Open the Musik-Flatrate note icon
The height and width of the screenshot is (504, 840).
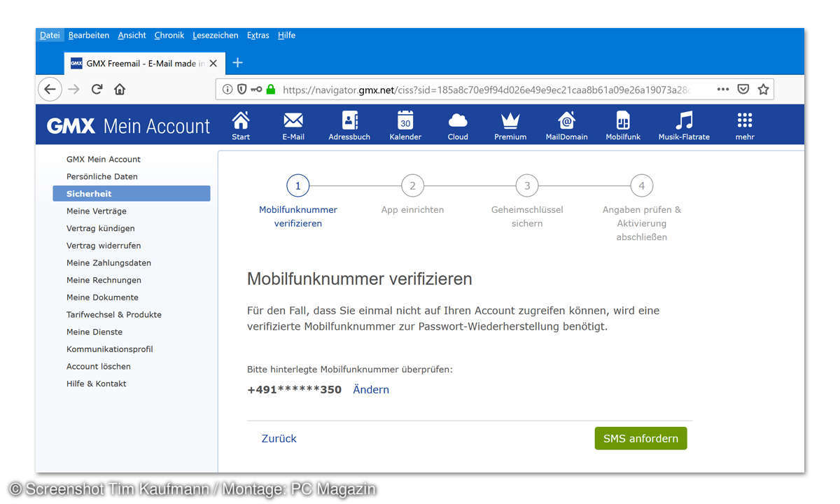(x=684, y=120)
